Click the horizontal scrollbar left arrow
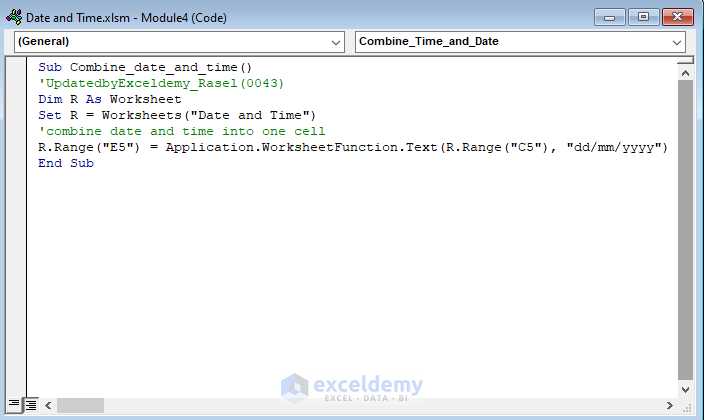Screen dimensions: 704x420 [x=48, y=406]
